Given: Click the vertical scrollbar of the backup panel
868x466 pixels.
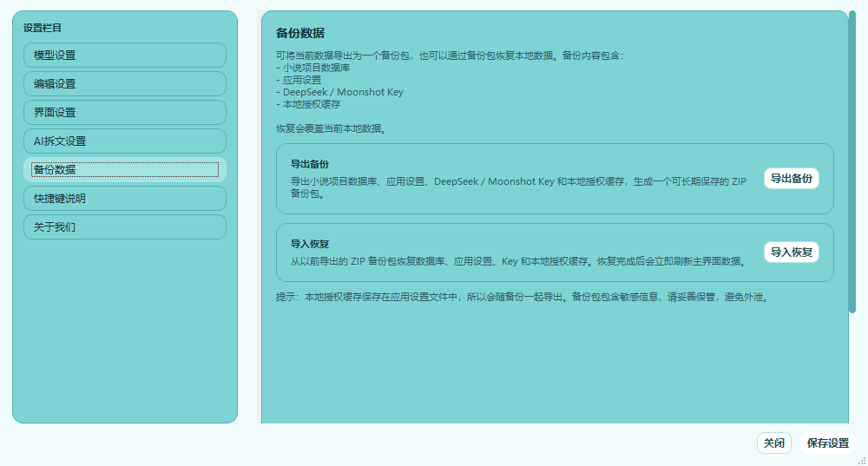Looking at the screenshot, I should click(852, 162).
